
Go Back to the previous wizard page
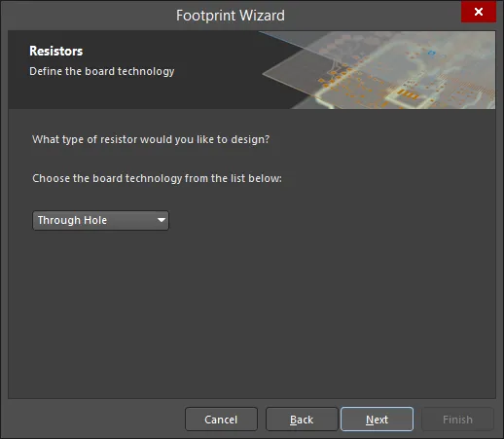302,420
